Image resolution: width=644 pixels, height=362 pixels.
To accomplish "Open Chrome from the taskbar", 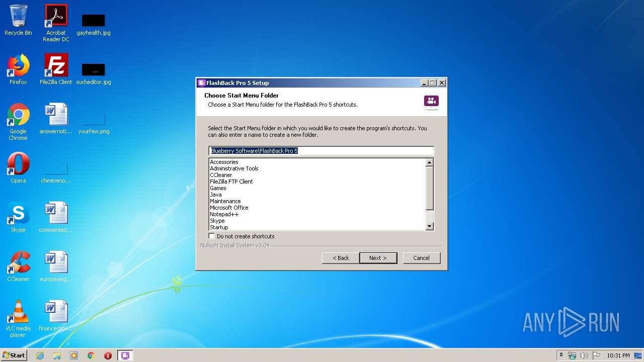I will coord(91,355).
